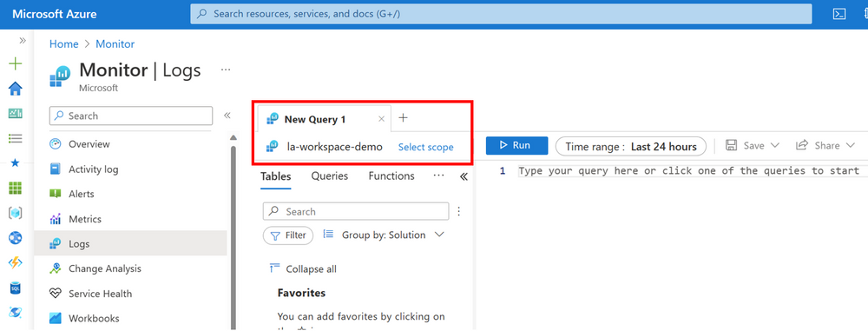
Task: Open SQL databases icon in left rail
Action: (x=16, y=288)
